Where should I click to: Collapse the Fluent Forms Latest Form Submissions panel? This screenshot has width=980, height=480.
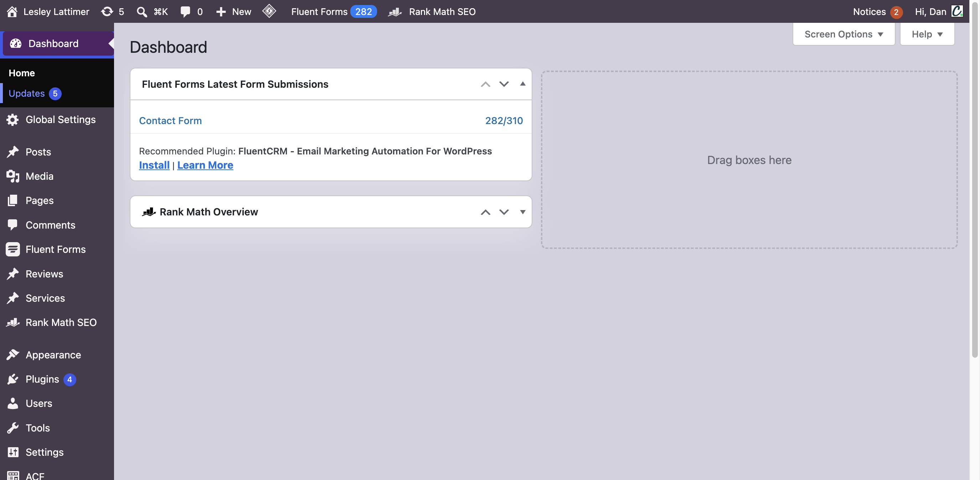(522, 84)
